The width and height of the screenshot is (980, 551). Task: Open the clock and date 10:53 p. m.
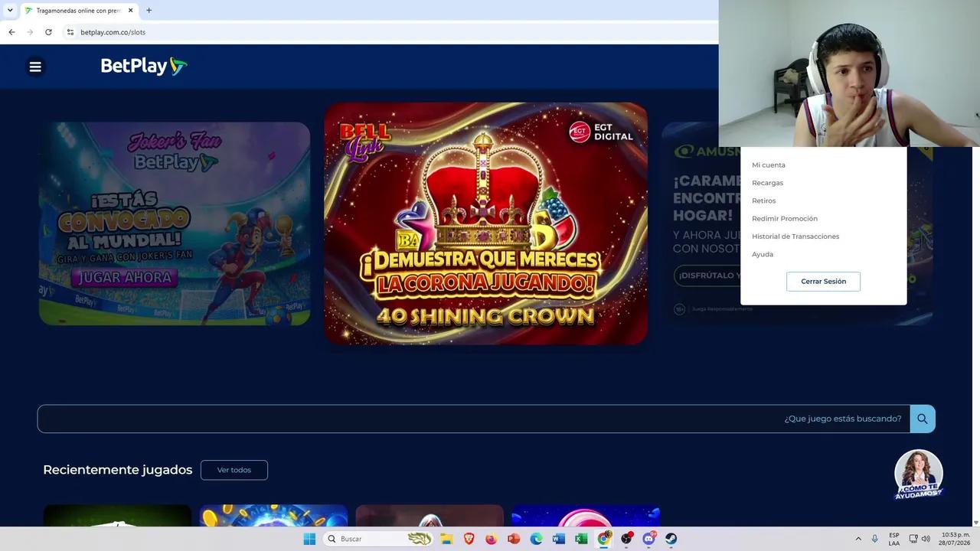pyautogui.click(x=955, y=539)
